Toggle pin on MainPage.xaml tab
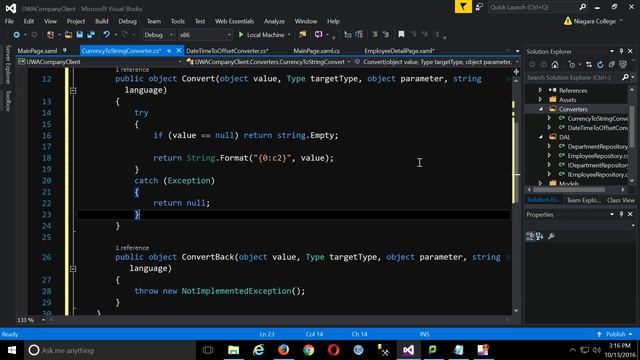The height and width of the screenshot is (360, 640). (x=64, y=51)
